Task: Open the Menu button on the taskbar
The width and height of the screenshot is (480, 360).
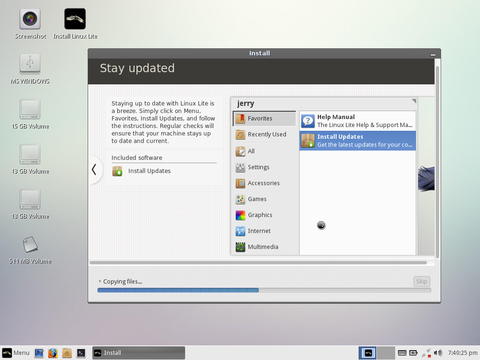Action: pos(16,353)
